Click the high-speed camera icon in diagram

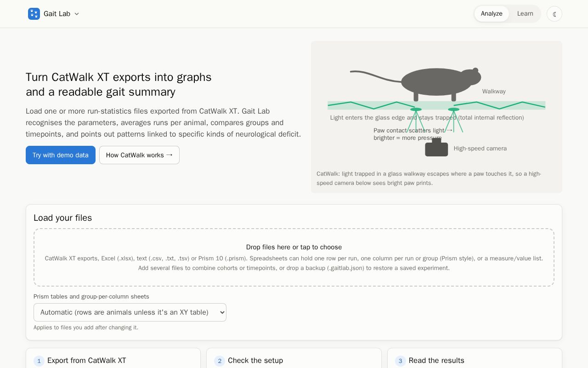(436, 148)
